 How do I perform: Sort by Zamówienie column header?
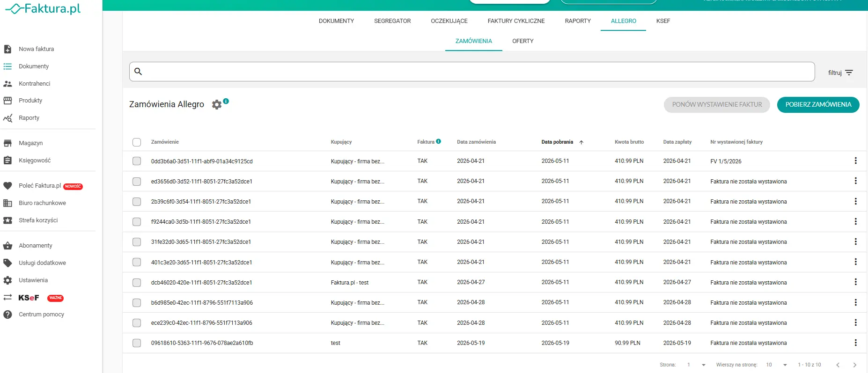tap(165, 142)
